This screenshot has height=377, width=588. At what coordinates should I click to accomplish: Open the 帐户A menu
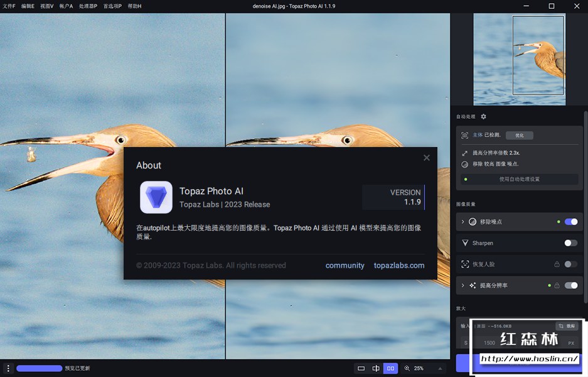(66, 6)
